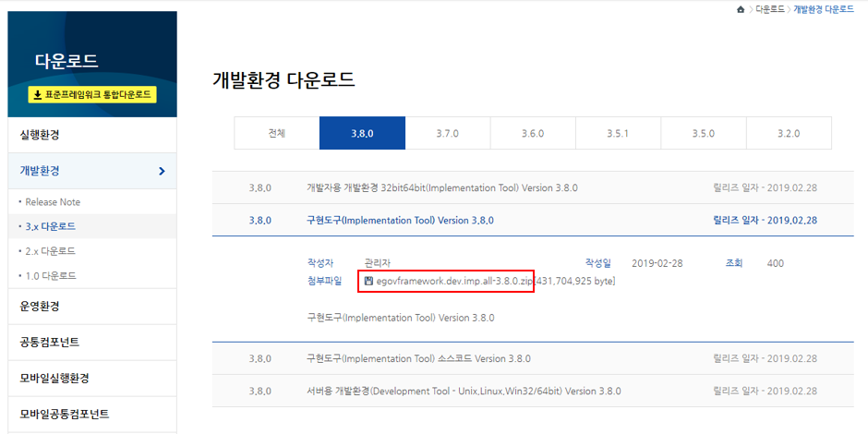Open the 실행환경 sidebar menu
Image resolution: width=868 pixels, height=434 pixels.
pyautogui.click(x=40, y=135)
